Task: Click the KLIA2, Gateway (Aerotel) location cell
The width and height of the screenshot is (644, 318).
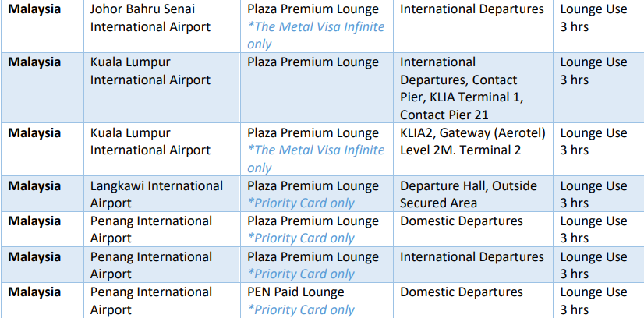Action: point(472,149)
